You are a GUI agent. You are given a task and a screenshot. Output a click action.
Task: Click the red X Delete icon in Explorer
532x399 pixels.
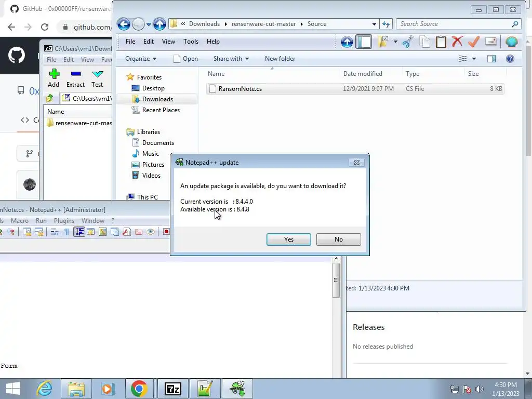[x=457, y=42]
